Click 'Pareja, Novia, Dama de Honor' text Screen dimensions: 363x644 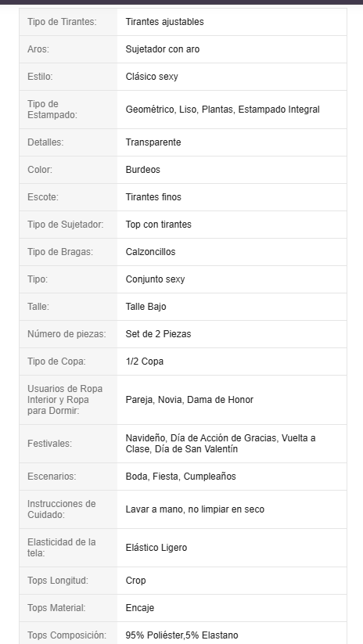coord(189,400)
